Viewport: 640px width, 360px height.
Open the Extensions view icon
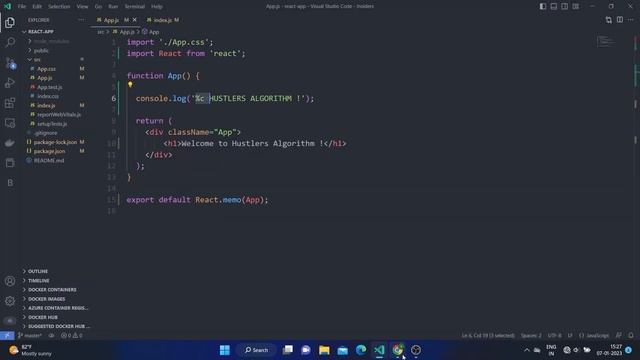[10, 103]
